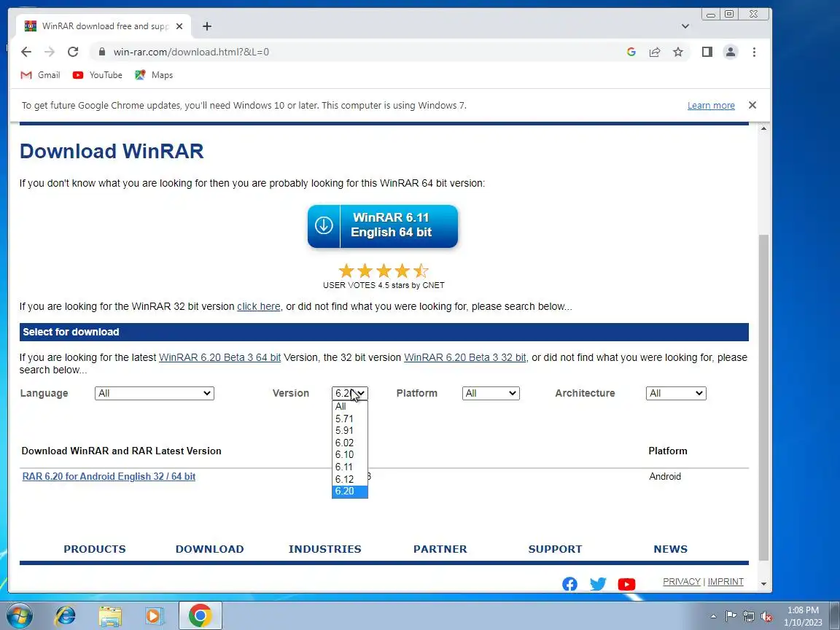
Task: Click the page scrollbar thumb
Action: pos(763,397)
